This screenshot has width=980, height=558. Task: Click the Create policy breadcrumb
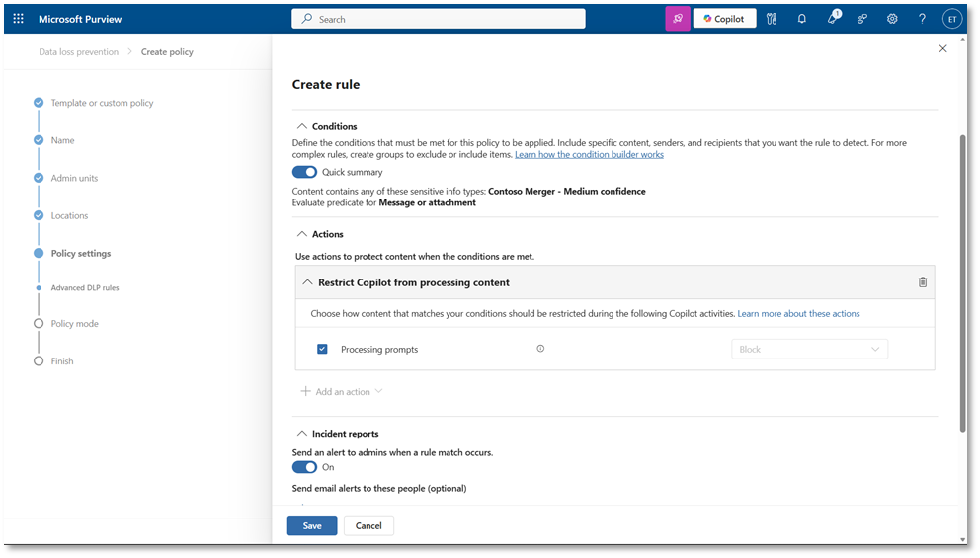tap(167, 52)
